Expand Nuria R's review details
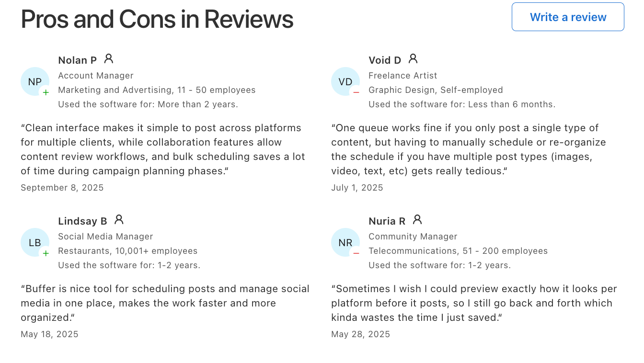Viewport: 644px width, 363px height. [473, 303]
